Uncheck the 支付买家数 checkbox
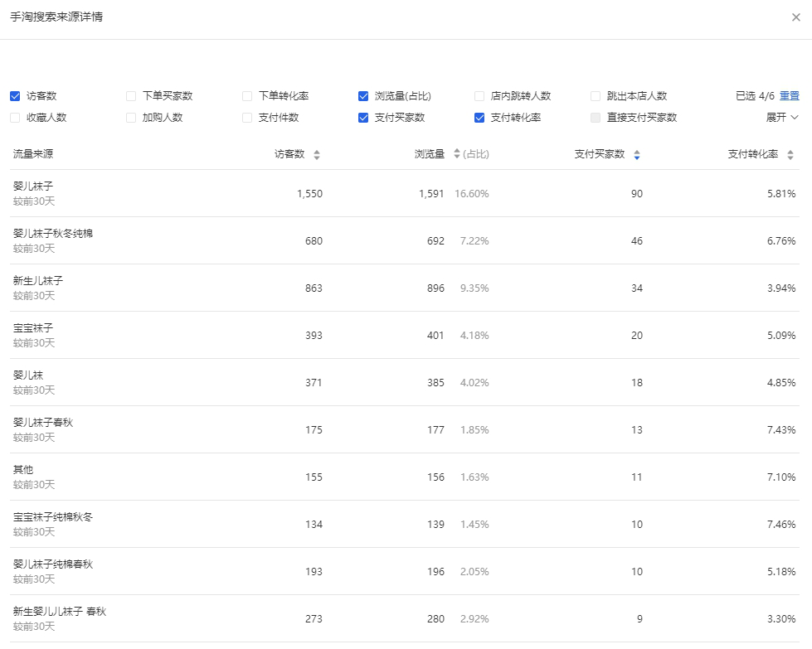 click(363, 118)
